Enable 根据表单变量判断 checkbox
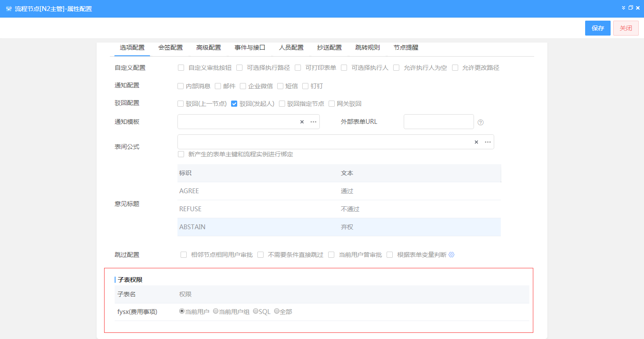644x339 pixels. coord(390,255)
